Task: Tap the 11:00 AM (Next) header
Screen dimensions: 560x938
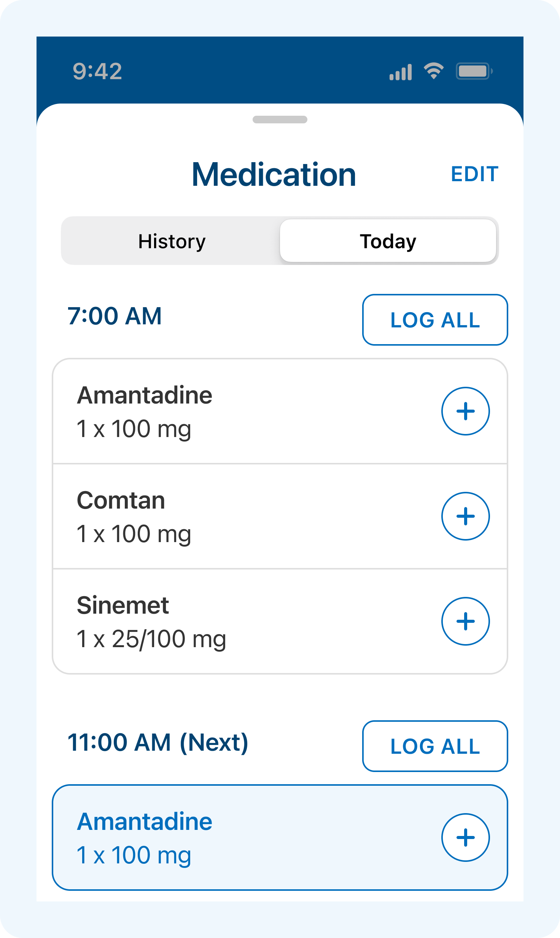Action: (x=158, y=742)
